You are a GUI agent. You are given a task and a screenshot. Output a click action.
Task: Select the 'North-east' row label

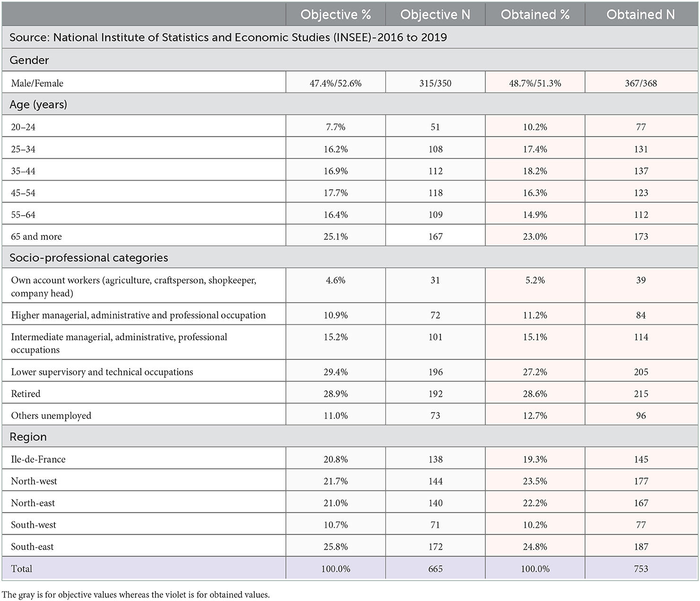33,503
